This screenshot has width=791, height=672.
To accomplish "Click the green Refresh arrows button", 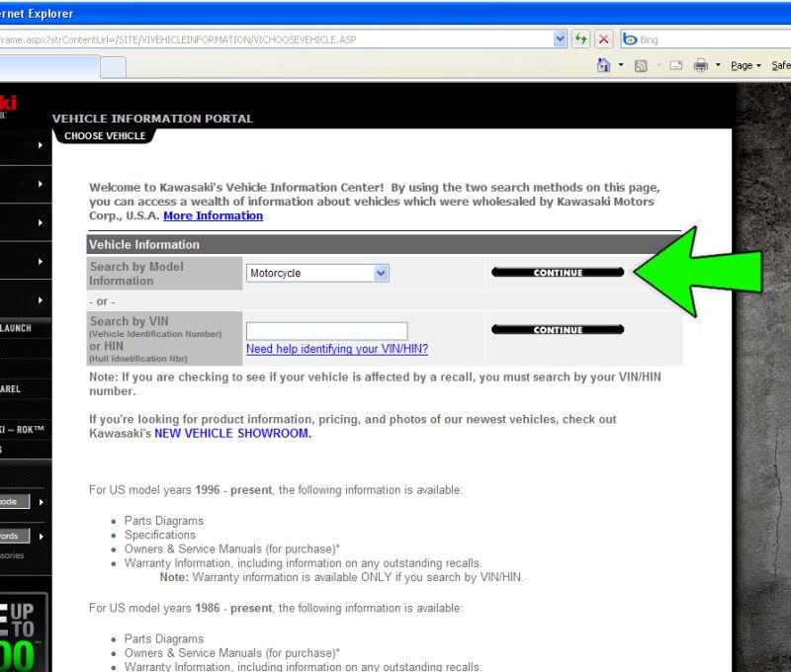I will [x=580, y=39].
